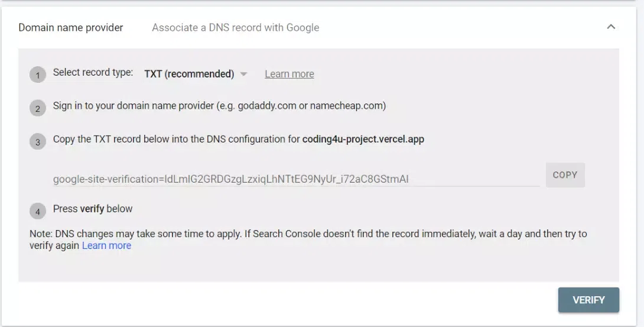644x327 pixels.
Task: Collapse the Domain name provider section chevron
Action: [x=611, y=27]
